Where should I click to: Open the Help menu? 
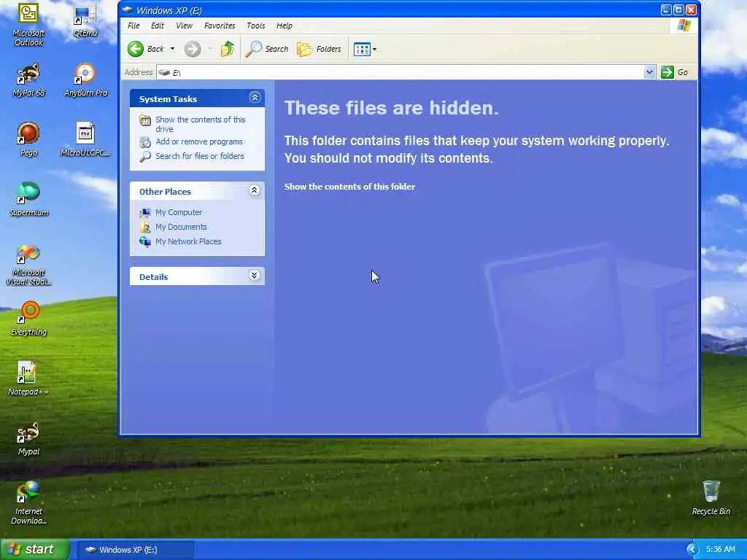[x=285, y=26]
